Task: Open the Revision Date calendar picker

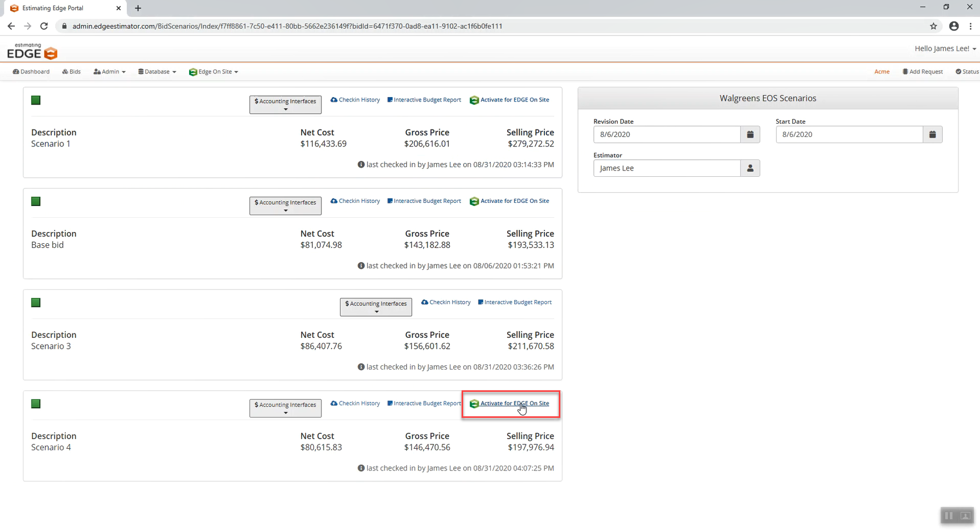Action: click(x=750, y=134)
